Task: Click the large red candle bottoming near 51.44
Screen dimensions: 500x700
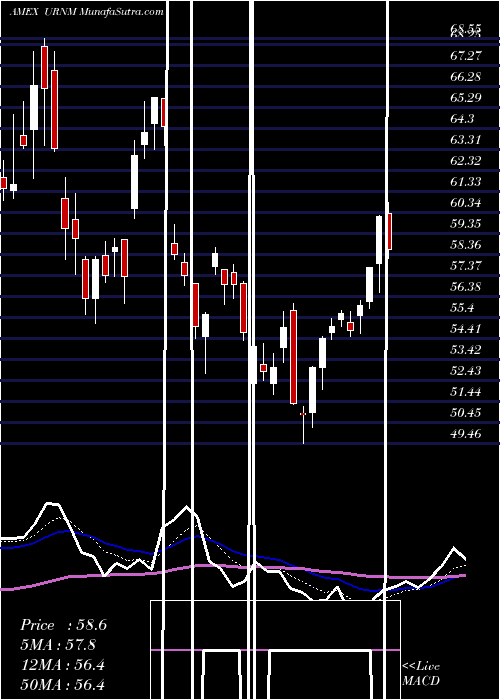Action: click(x=293, y=357)
